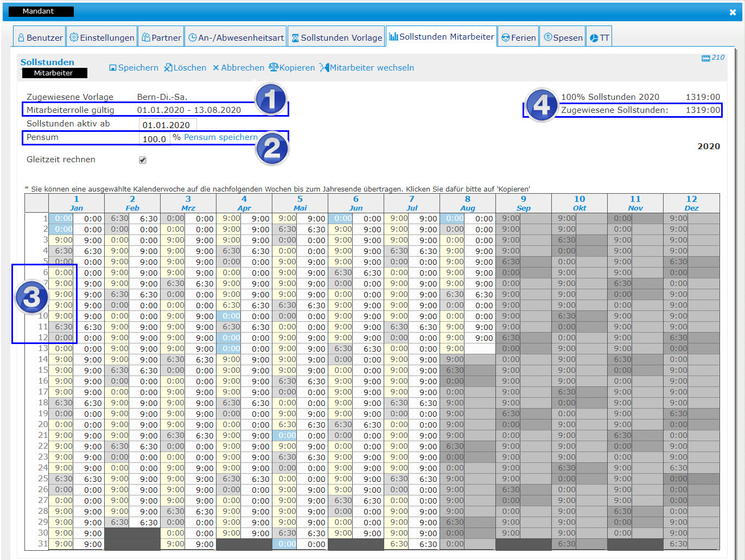Switch to Spesen tab
Image resolution: width=745 pixels, height=560 pixels.
[x=563, y=37]
